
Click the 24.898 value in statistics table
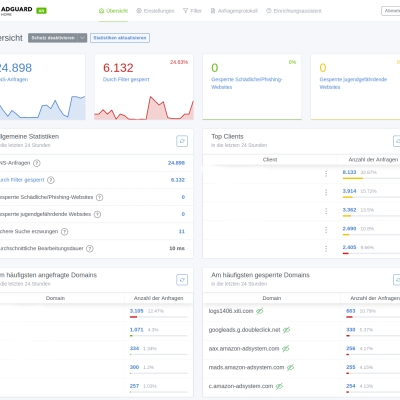point(176,163)
